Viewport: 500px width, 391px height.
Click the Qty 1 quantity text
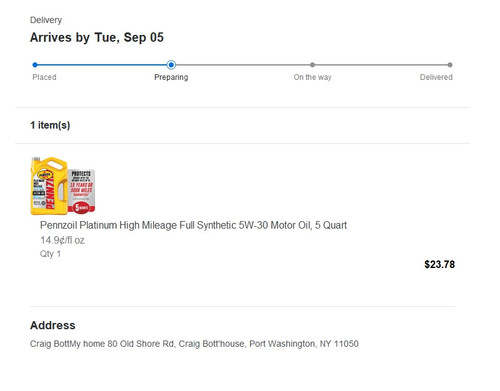tap(50, 254)
